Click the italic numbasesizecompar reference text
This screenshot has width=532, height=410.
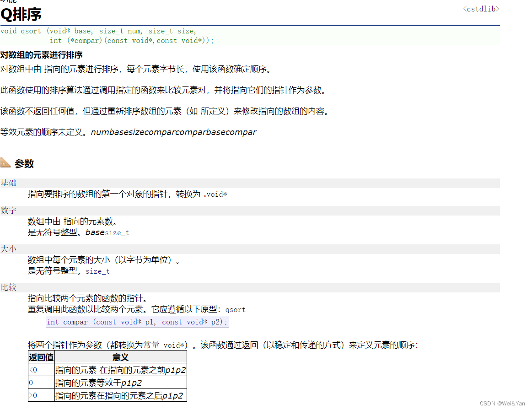[173, 132]
